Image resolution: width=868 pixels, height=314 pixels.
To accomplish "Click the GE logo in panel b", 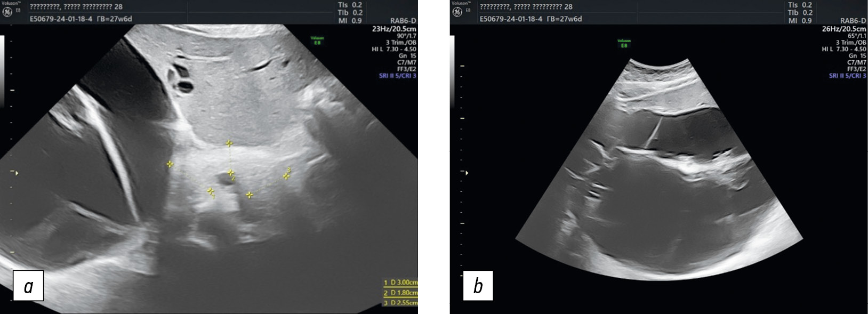I will [457, 12].
